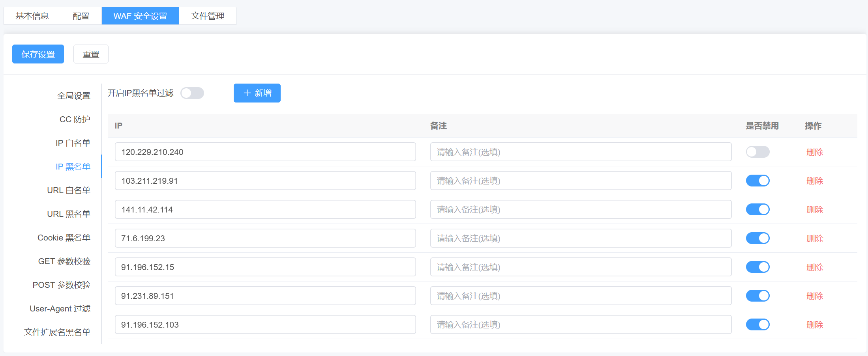Toggle disable switch for 120.229.210.240
The height and width of the screenshot is (356, 868).
click(757, 152)
